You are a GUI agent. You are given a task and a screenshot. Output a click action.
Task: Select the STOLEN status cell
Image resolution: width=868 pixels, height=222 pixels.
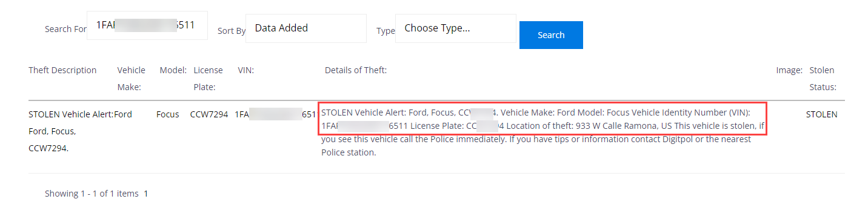click(x=821, y=114)
